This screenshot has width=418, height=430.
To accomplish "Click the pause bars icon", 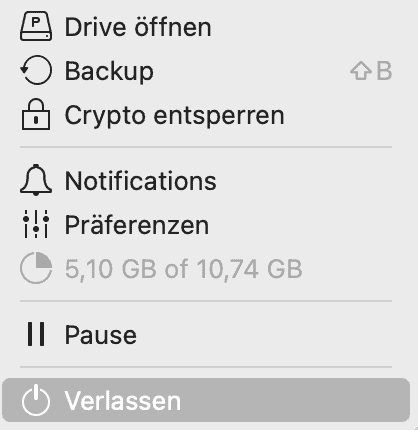I will pos(36,334).
